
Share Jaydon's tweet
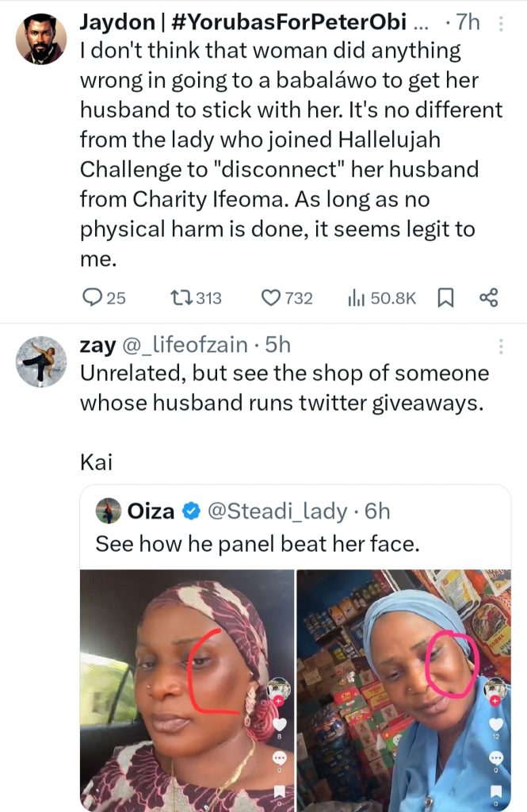[x=488, y=298]
